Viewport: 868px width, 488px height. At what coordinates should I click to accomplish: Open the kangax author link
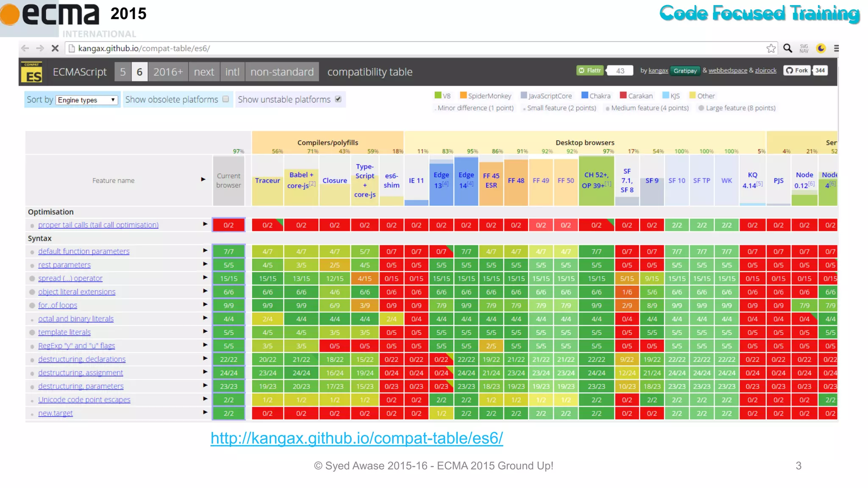(x=658, y=70)
